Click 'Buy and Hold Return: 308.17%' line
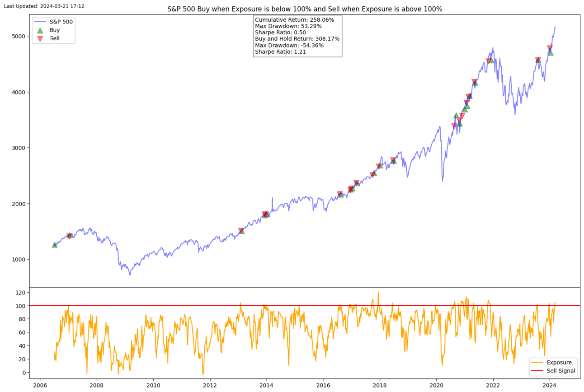The image size is (584, 392). pyautogui.click(x=297, y=39)
